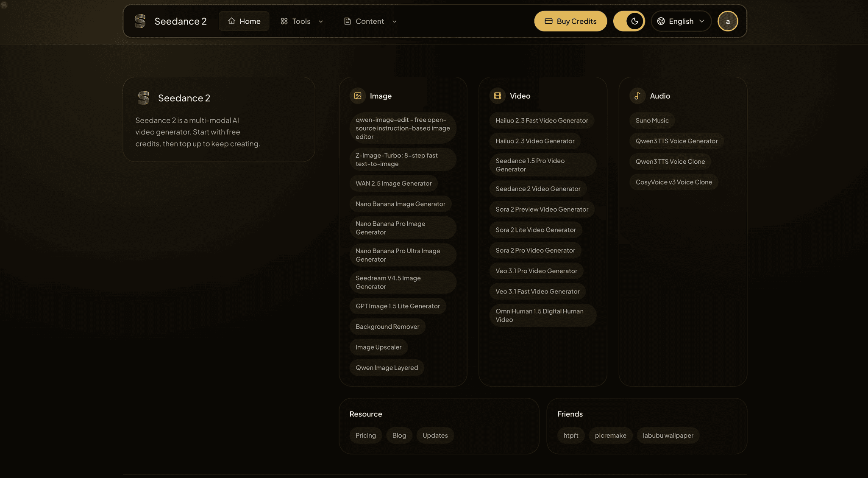Open GPT Image 1.5 Lite Generator
The width and height of the screenshot is (868, 478).
pyautogui.click(x=398, y=306)
